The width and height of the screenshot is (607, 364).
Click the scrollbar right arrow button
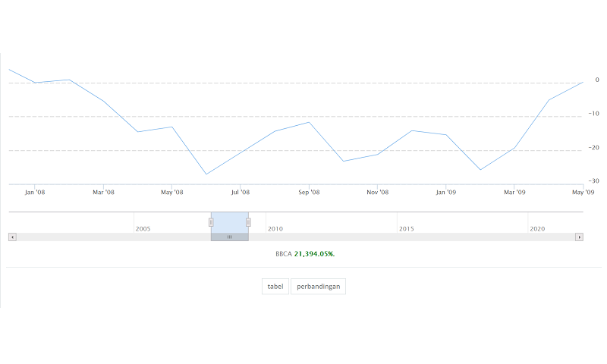click(x=579, y=237)
